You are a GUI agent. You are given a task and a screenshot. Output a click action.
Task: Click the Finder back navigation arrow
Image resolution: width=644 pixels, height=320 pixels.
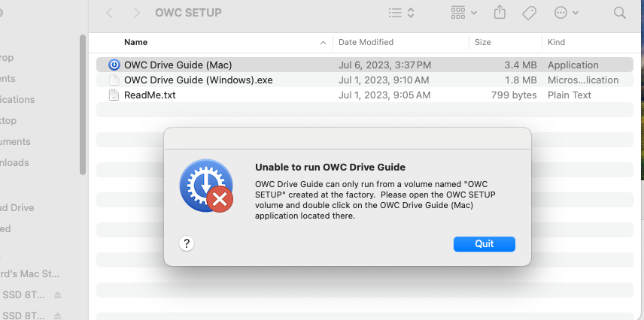tap(109, 13)
